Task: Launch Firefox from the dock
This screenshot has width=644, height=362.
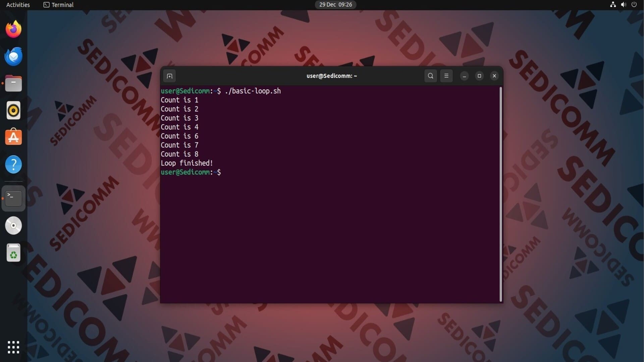Action: tap(13, 29)
